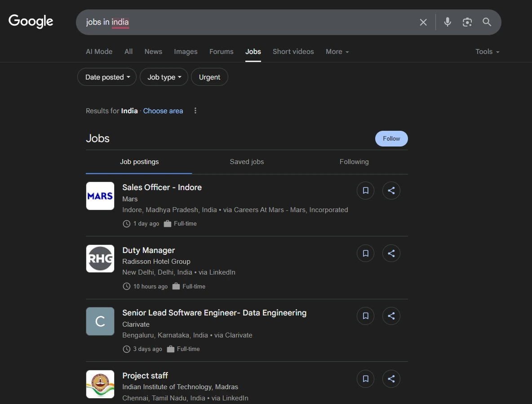This screenshot has height=404, width=532.
Task: Open the three-dot menu beside Choose area
Action: pos(195,111)
